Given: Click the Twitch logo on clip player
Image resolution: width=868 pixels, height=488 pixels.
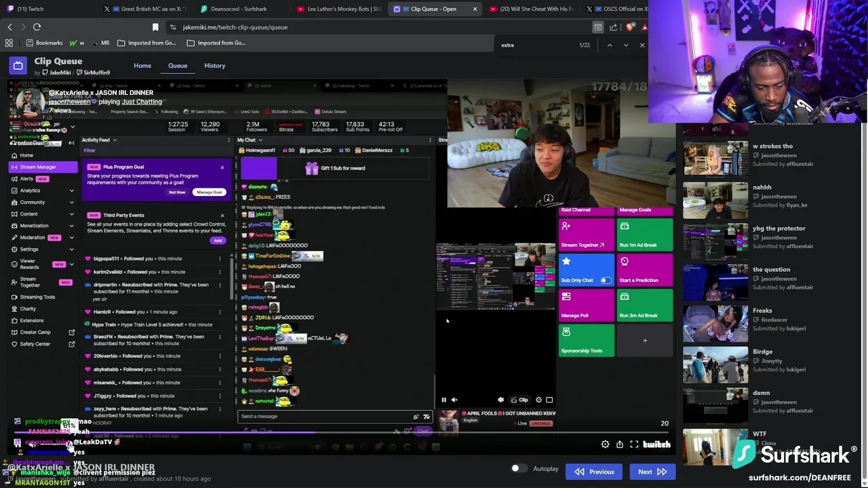Looking at the screenshot, I should pos(656,445).
